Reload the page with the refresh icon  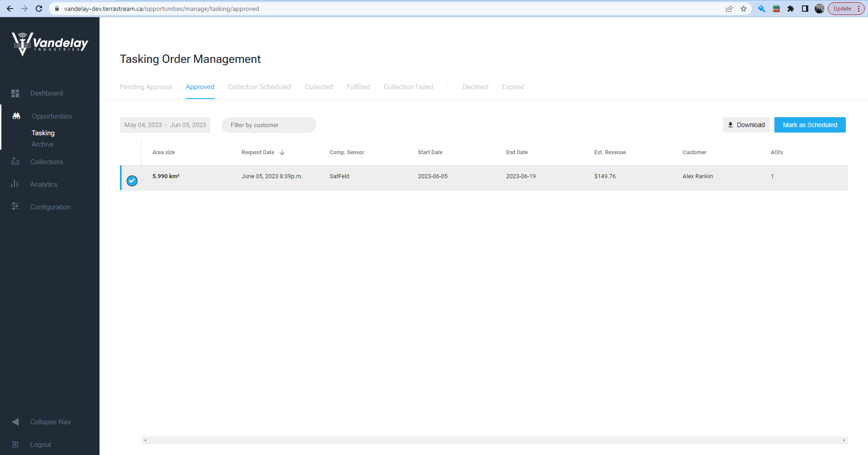coord(39,9)
